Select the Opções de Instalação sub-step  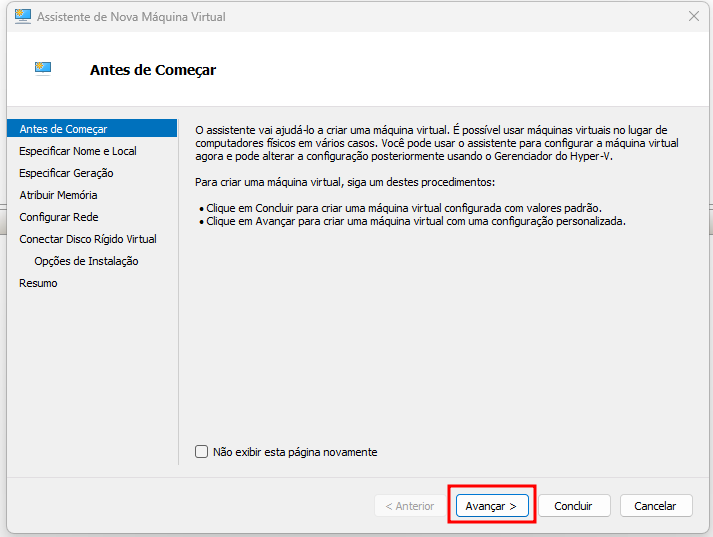[x=86, y=261]
